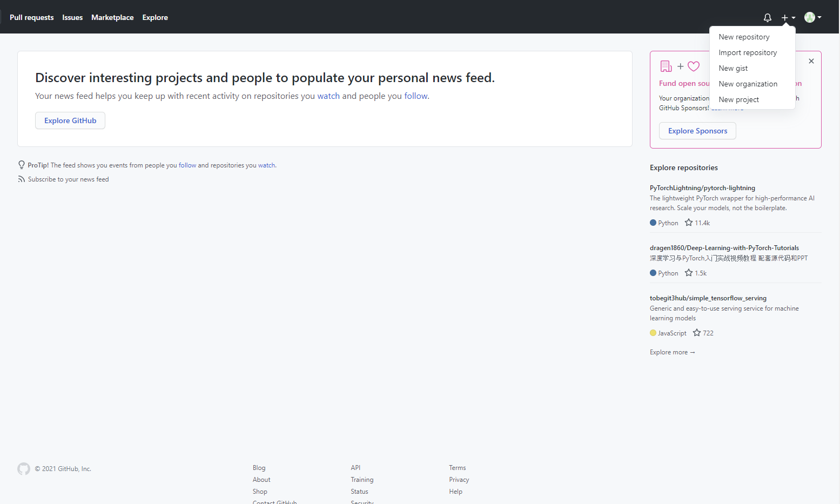Viewport: 840px width, 504px height.
Task: Click the star icon for simple_tensorflow_serving
Action: (x=697, y=333)
